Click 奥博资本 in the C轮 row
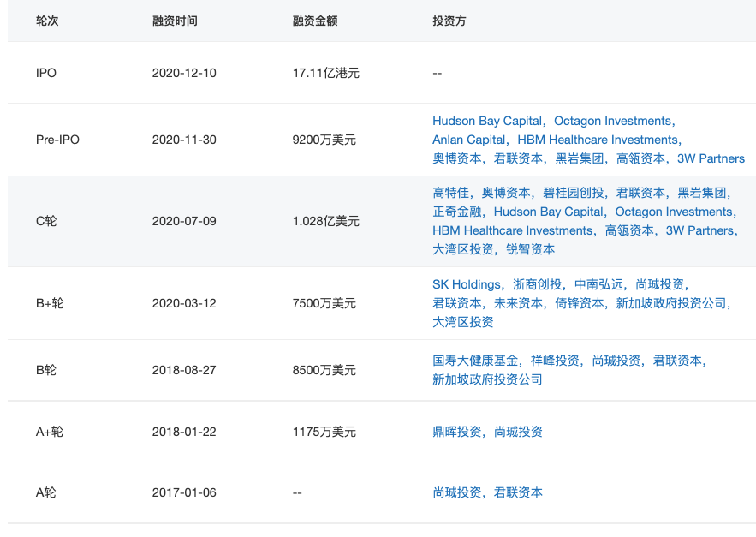Viewport: 756px width, 537px height. [x=506, y=193]
